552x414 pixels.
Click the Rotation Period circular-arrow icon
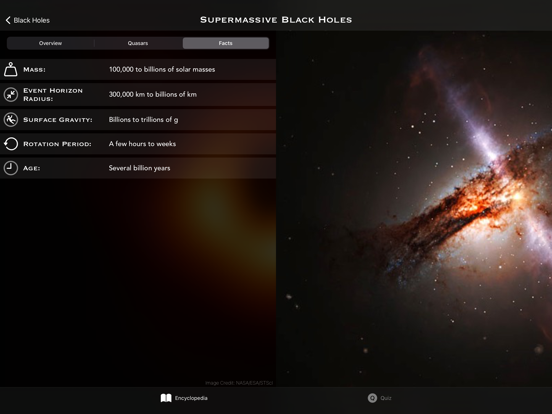click(11, 144)
